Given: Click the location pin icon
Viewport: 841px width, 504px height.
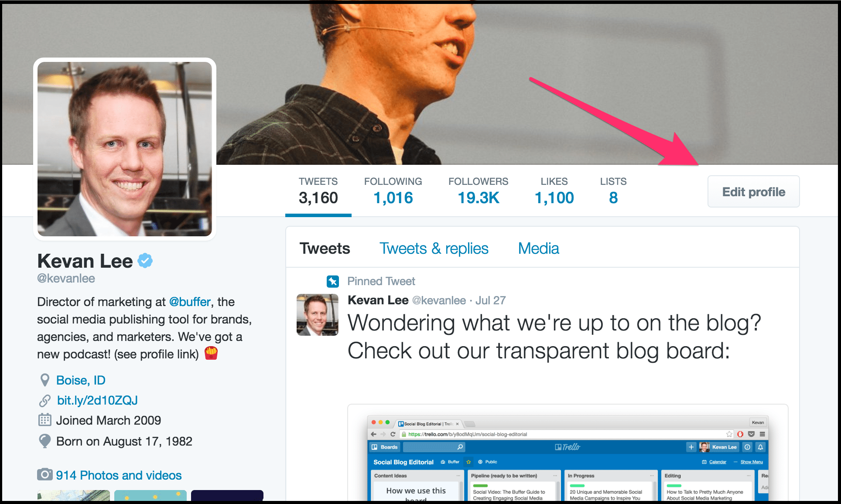Looking at the screenshot, I should [44, 380].
